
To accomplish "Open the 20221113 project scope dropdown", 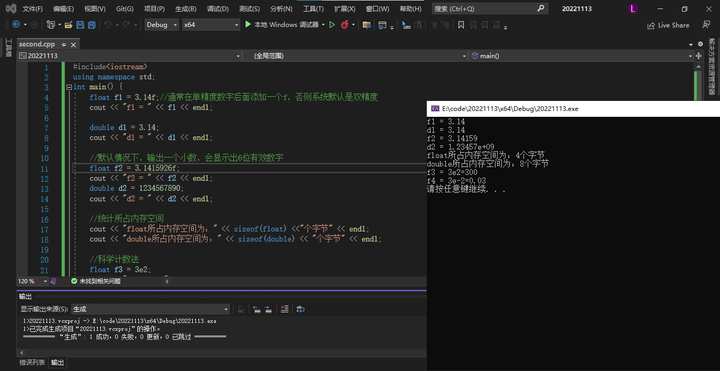I will (x=129, y=56).
